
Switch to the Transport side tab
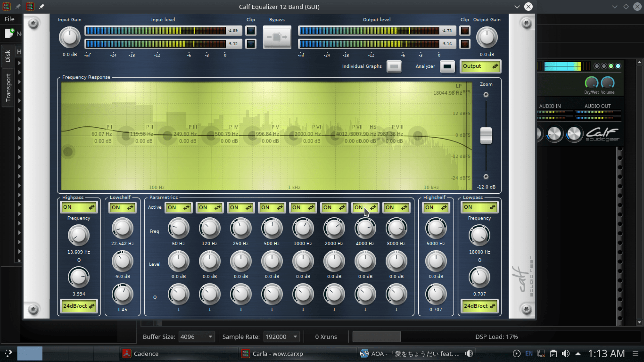8,88
